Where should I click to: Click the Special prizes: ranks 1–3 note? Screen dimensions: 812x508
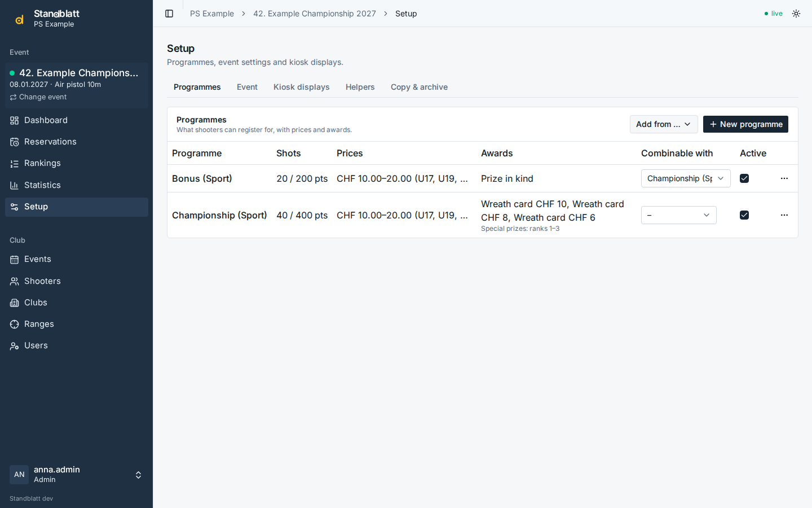coord(520,229)
